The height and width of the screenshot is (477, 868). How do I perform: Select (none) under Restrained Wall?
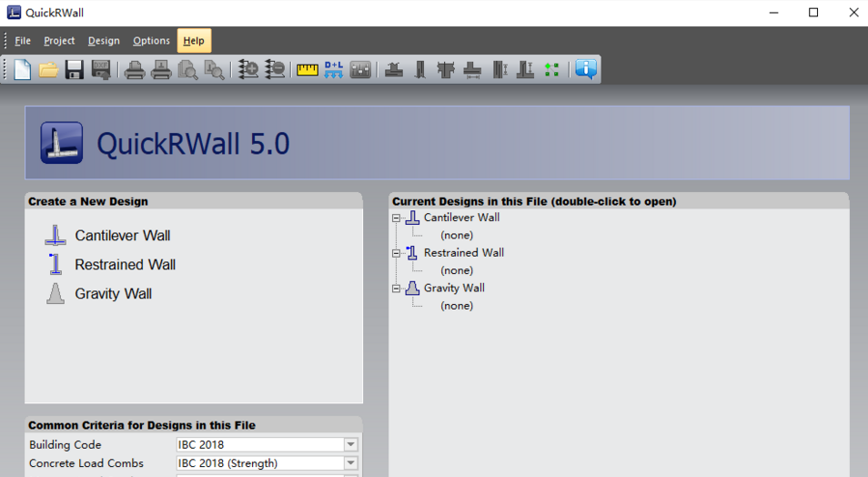[x=457, y=270]
